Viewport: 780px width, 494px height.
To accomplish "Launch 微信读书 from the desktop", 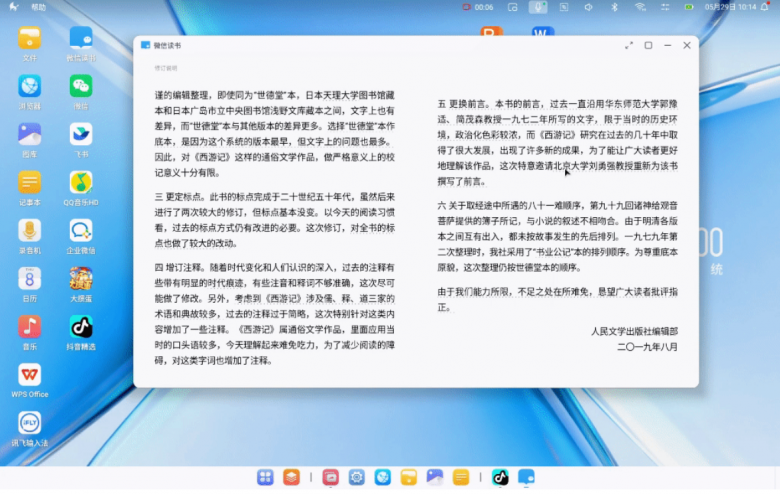I will [x=81, y=38].
